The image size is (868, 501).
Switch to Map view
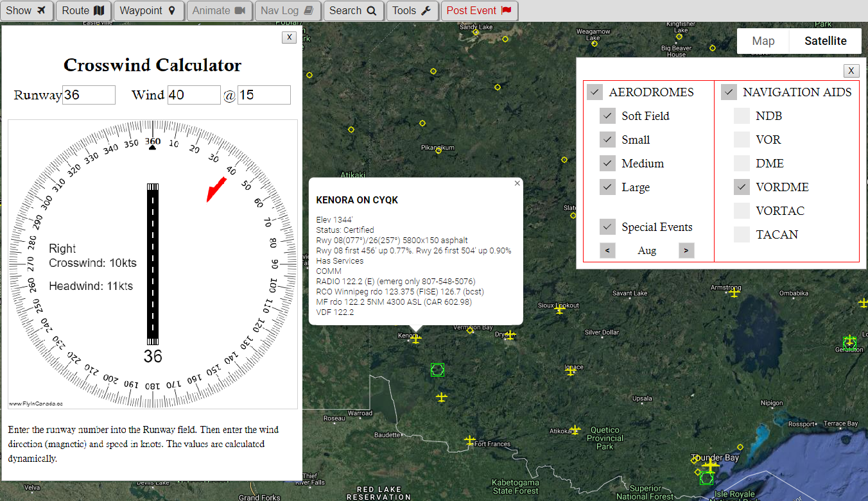coord(763,41)
